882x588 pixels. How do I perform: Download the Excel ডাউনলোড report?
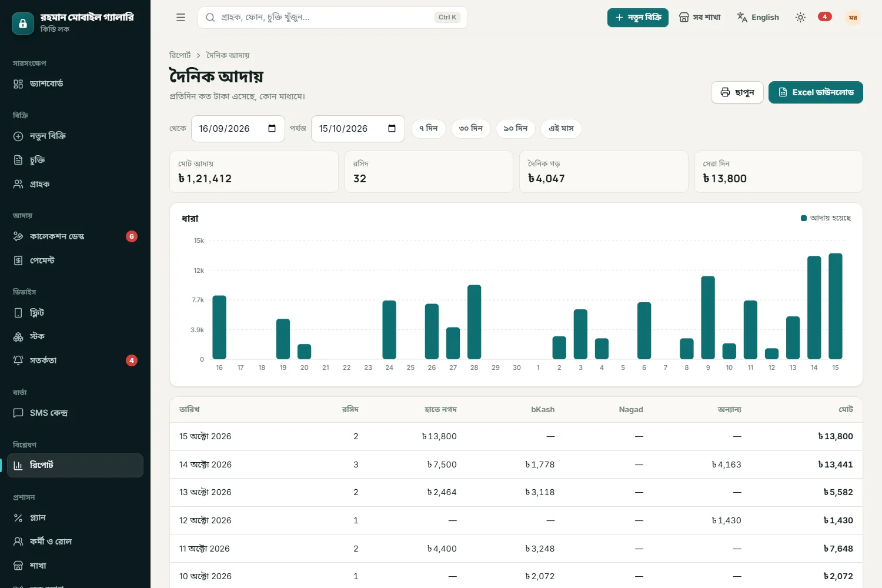pos(816,92)
